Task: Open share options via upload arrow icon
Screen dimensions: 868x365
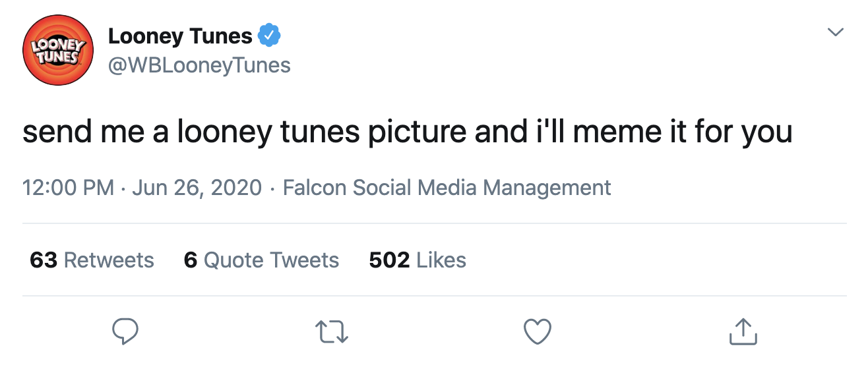Action: pos(743,331)
